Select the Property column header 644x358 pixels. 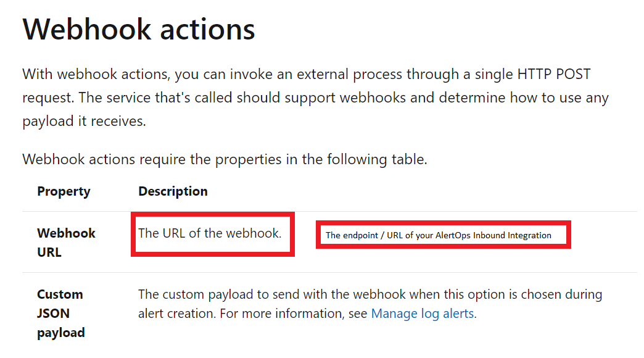[x=64, y=191]
